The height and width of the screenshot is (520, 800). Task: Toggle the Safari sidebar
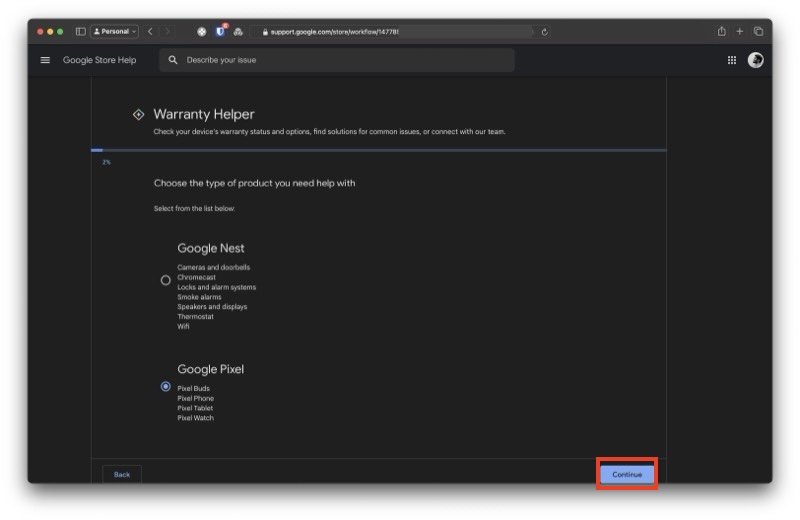(x=81, y=32)
